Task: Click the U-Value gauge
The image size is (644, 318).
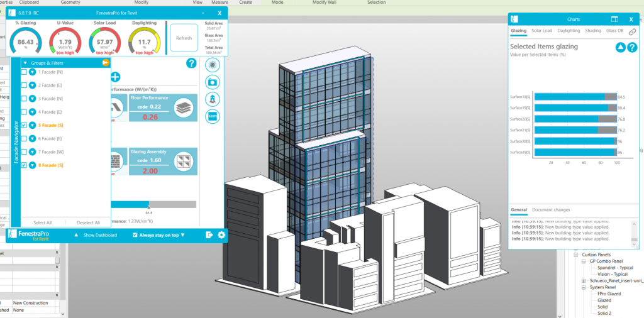Action: coord(65,42)
